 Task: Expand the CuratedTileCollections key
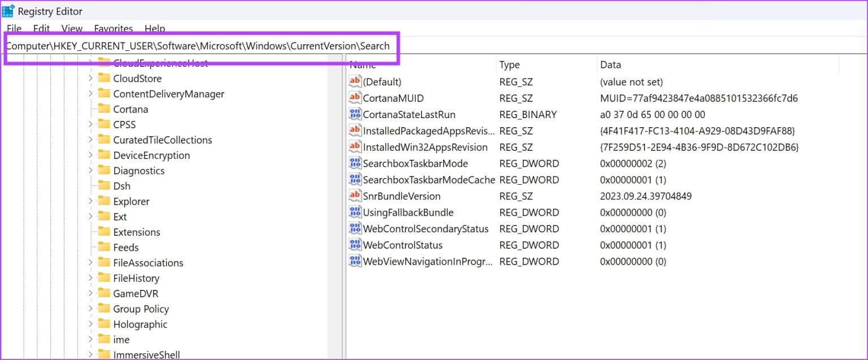coord(90,140)
